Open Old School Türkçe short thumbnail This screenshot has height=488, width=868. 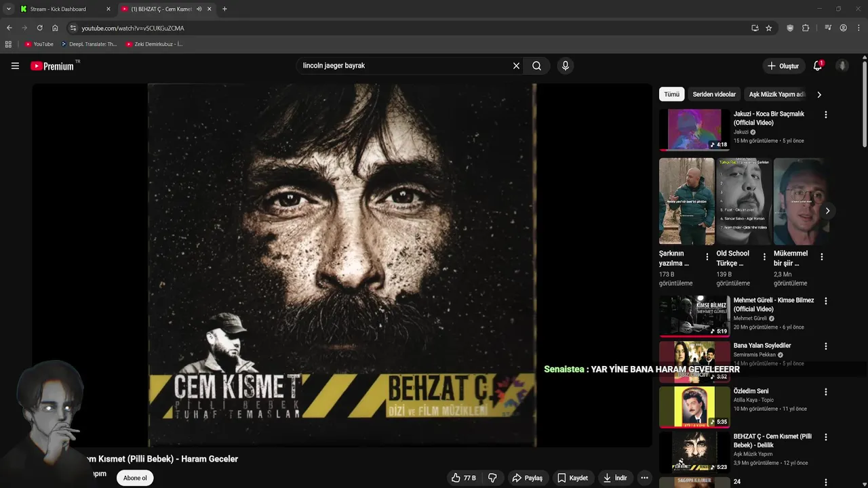(744, 201)
